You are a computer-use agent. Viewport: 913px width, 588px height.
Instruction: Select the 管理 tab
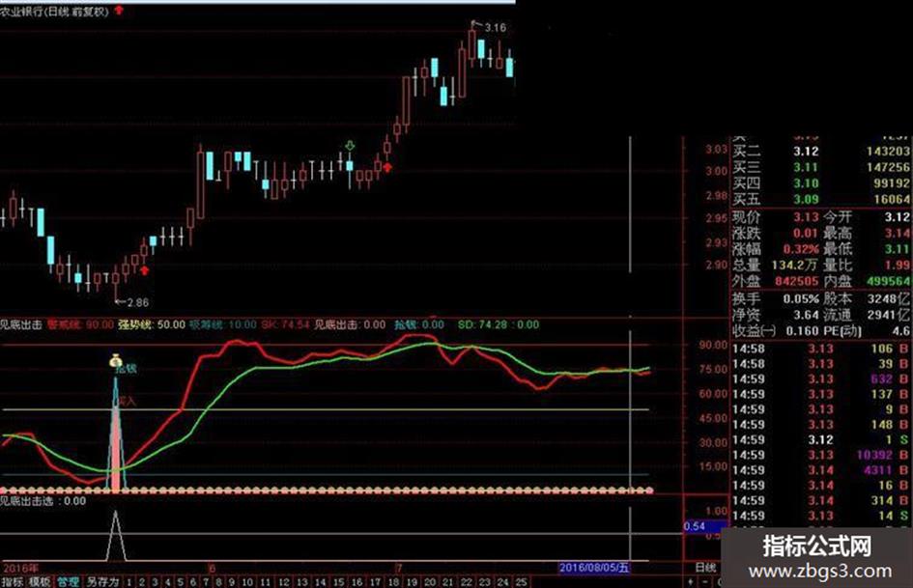(x=68, y=581)
